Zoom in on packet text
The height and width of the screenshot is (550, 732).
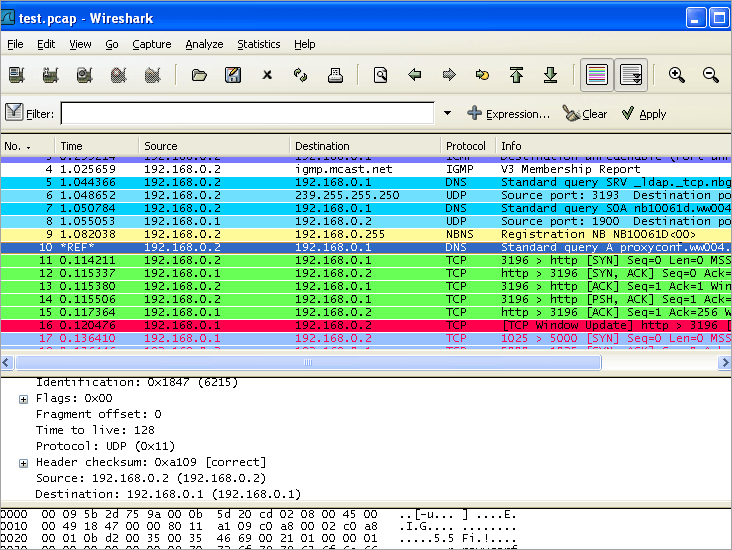click(x=676, y=75)
